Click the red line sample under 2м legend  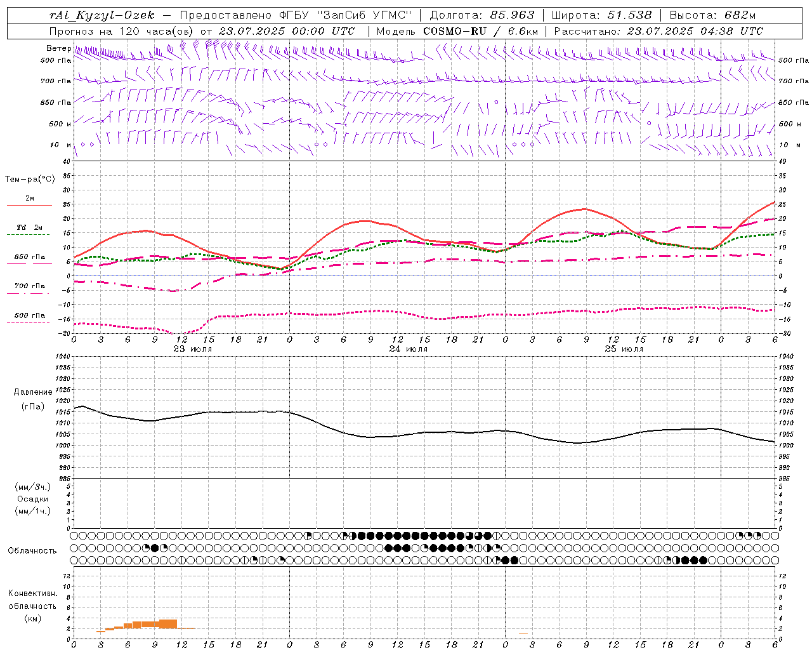[29, 206]
